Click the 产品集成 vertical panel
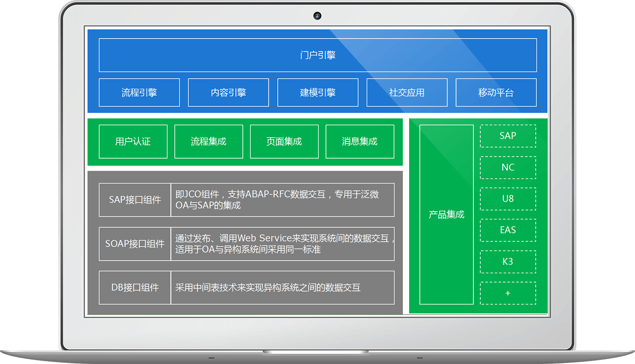Viewport: 635px width, 364px height. (446, 214)
